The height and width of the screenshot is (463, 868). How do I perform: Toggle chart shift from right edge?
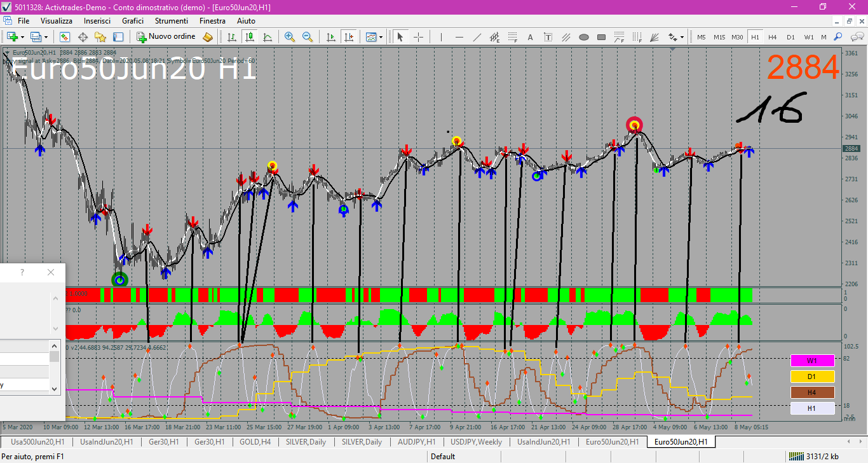tap(348, 37)
